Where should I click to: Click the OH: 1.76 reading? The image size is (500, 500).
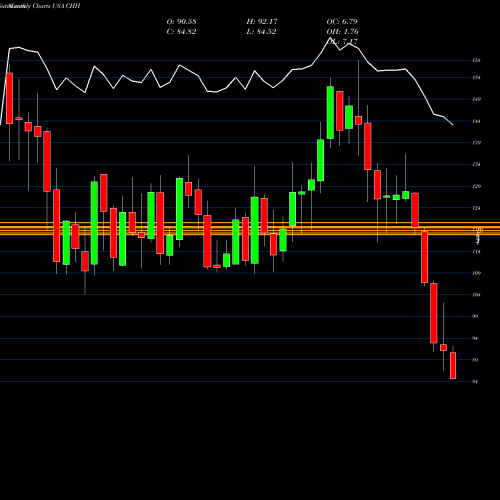(342, 32)
